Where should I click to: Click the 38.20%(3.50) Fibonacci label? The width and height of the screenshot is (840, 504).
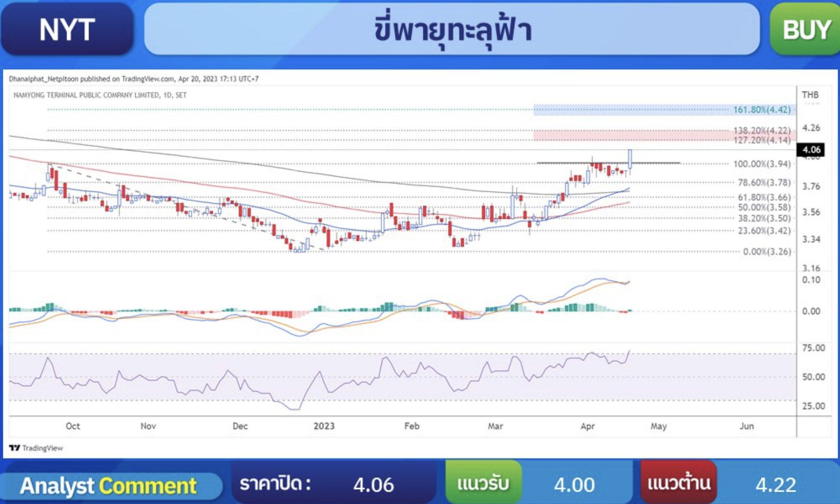point(764,218)
